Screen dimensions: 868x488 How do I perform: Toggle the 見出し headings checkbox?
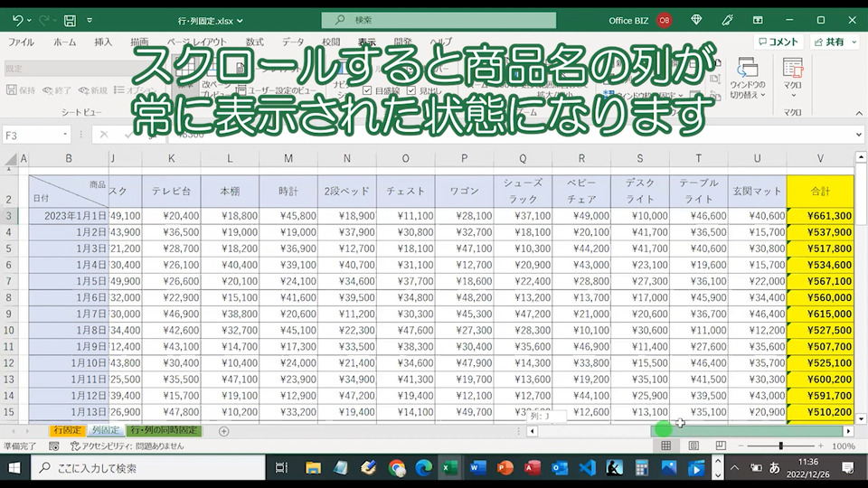click(x=410, y=90)
